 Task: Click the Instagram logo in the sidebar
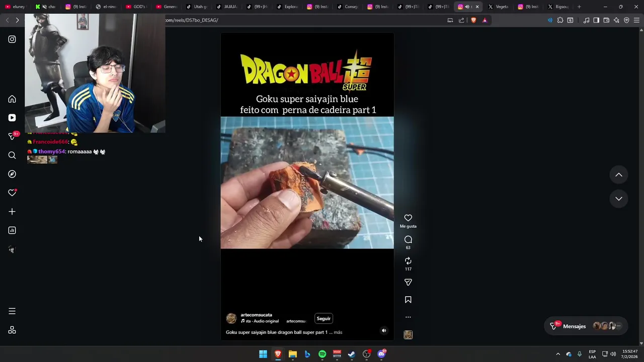coord(12,39)
